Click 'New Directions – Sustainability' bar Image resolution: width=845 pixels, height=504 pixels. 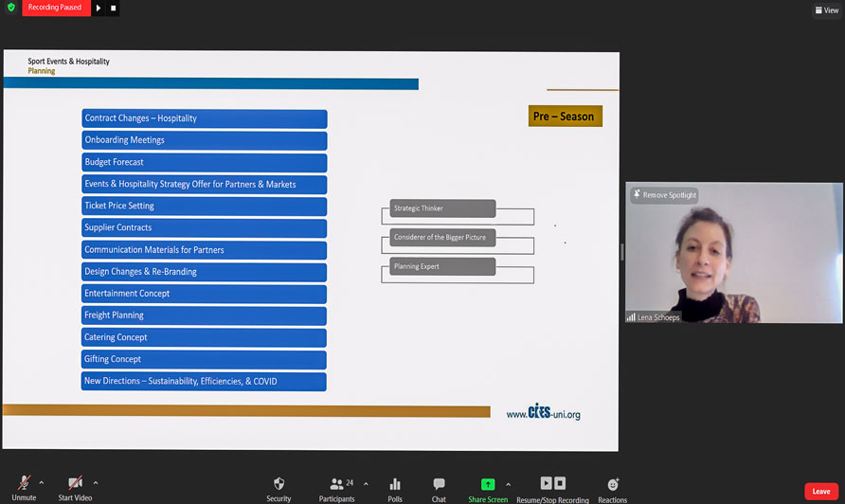tap(205, 381)
